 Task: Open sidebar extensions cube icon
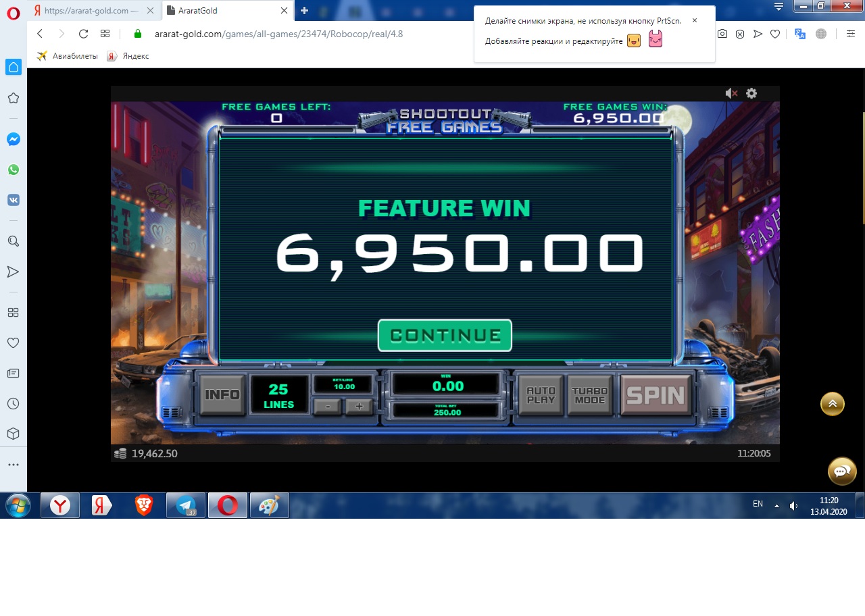click(13, 434)
